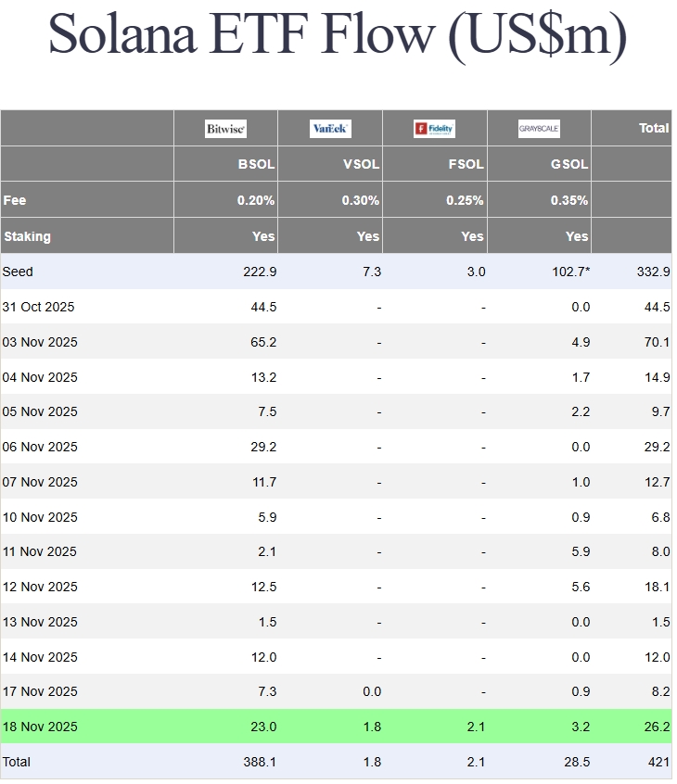
Task: Select the 31 Oct 2025 date cell
Action: [x=39, y=307]
